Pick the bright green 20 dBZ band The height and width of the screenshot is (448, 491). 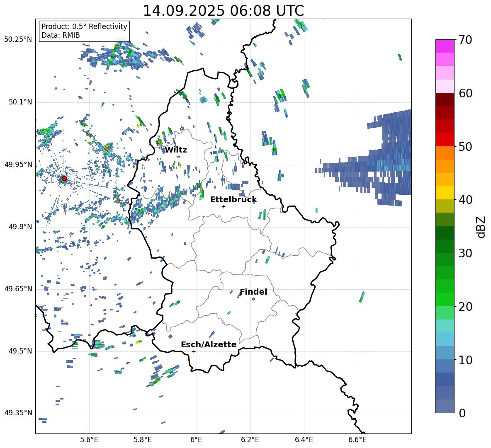(445, 299)
